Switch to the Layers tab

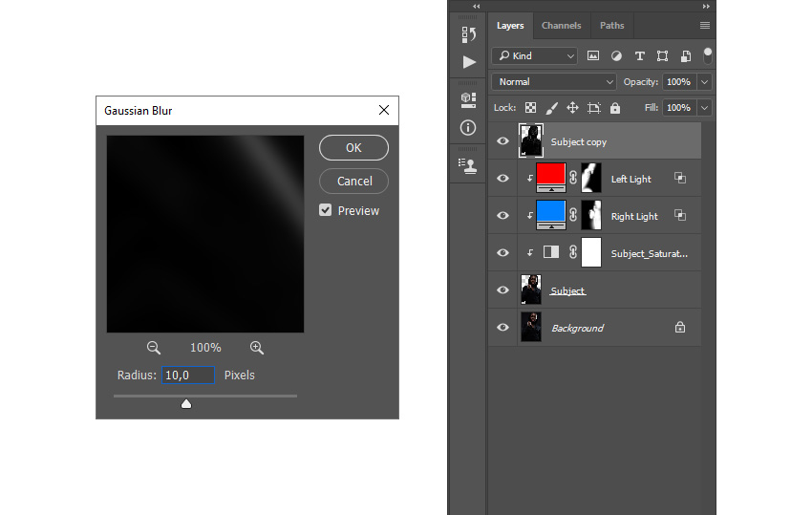click(510, 26)
